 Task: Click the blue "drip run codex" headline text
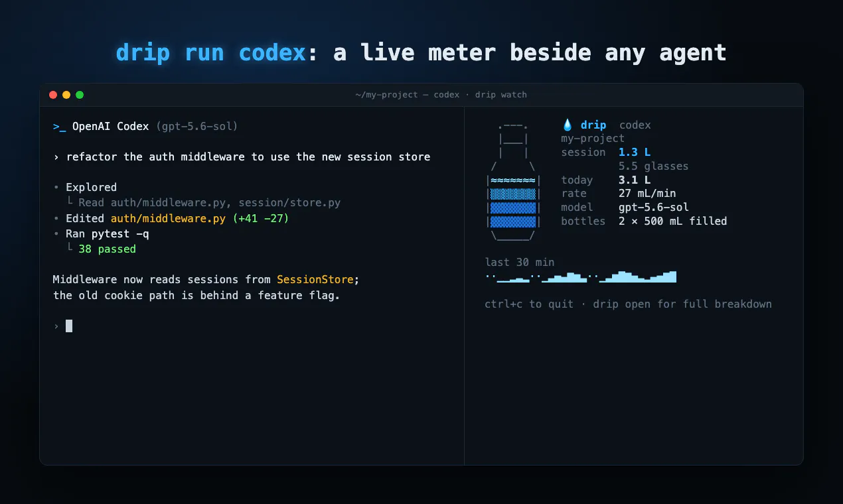pos(211,52)
